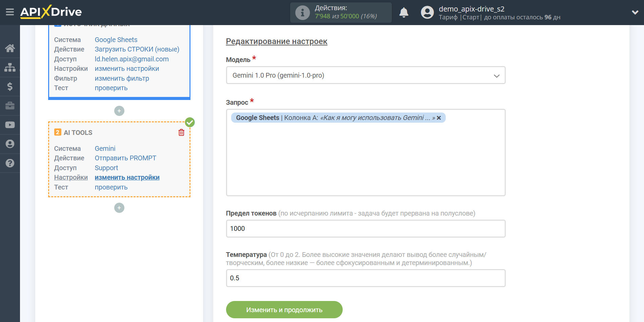Open help question icon in sidebar
The height and width of the screenshot is (322, 644).
[x=10, y=163]
